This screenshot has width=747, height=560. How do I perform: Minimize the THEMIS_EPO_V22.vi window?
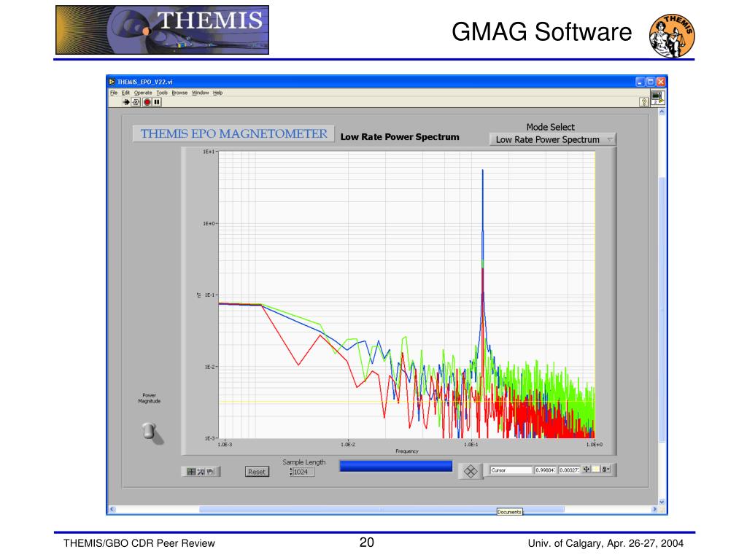[x=640, y=82]
